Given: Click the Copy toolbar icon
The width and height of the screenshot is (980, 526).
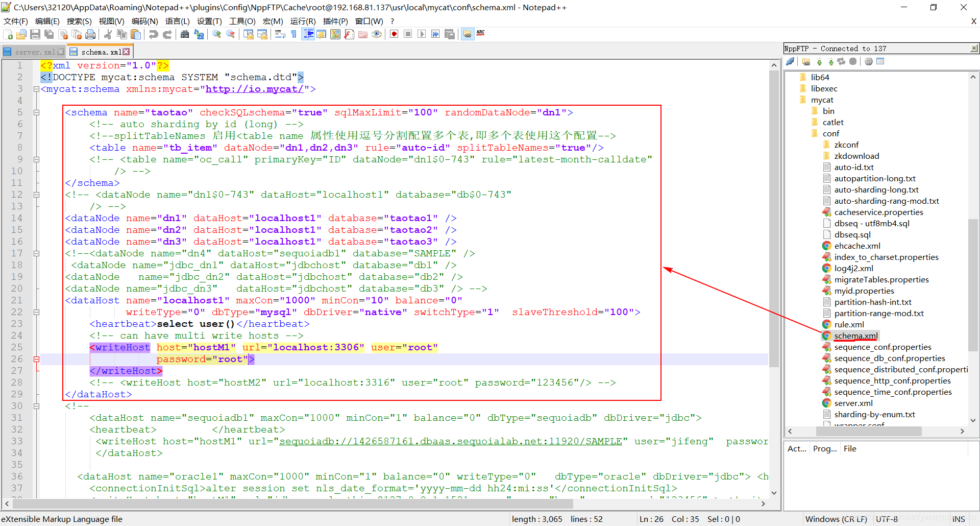Looking at the screenshot, I should (x=122, y=34).
